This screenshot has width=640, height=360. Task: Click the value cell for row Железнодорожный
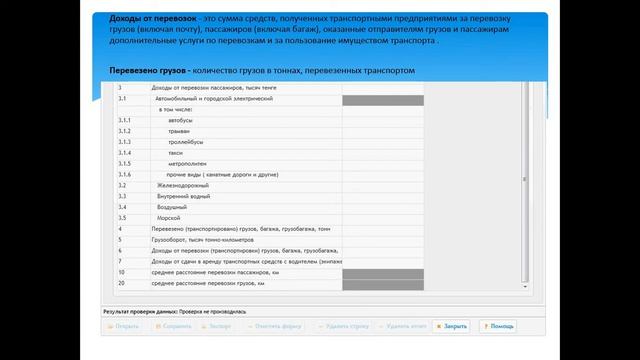pyautogui.click(x=383, y=186)
